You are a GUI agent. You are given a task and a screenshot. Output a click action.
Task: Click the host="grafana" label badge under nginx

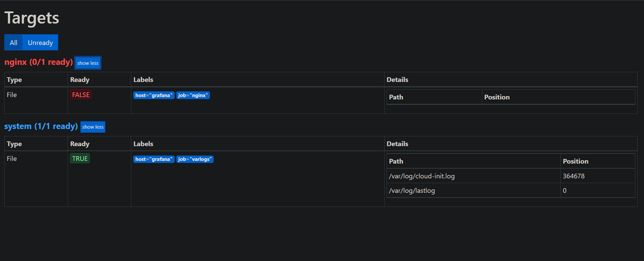[x=153, y=95]
